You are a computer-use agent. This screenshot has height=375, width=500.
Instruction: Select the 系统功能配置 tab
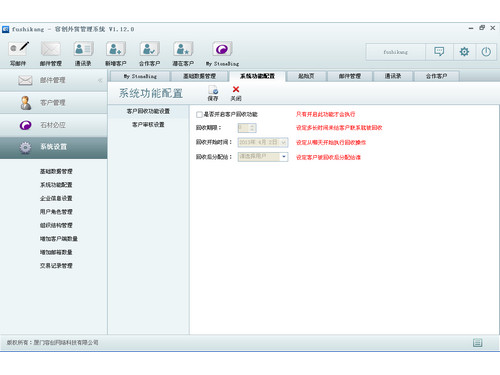[x=257, y=76]
